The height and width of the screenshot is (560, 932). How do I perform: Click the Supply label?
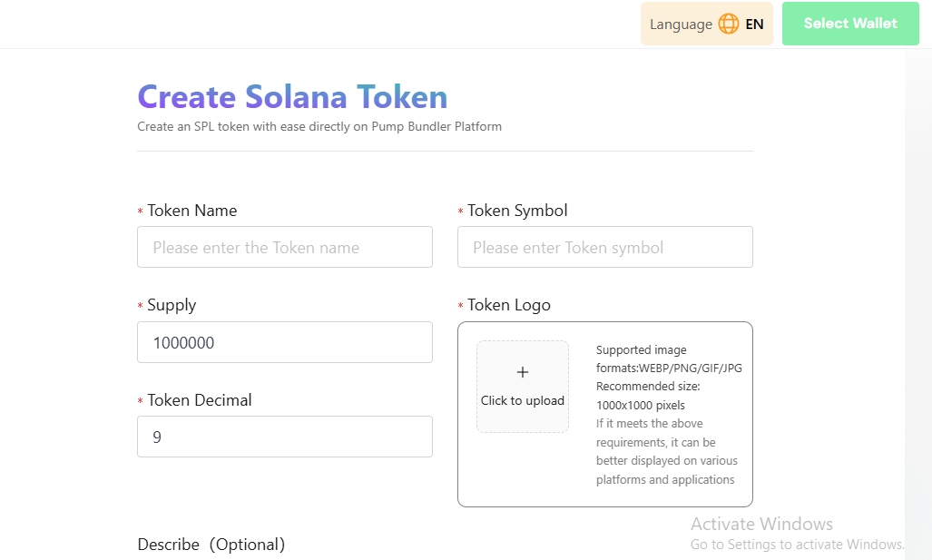[172, 305]
